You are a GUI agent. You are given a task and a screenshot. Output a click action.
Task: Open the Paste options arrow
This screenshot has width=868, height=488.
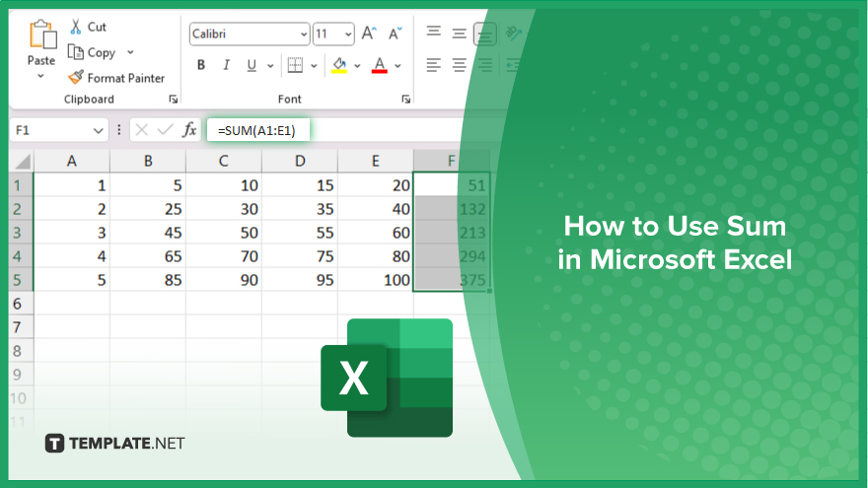pos(41,76)
